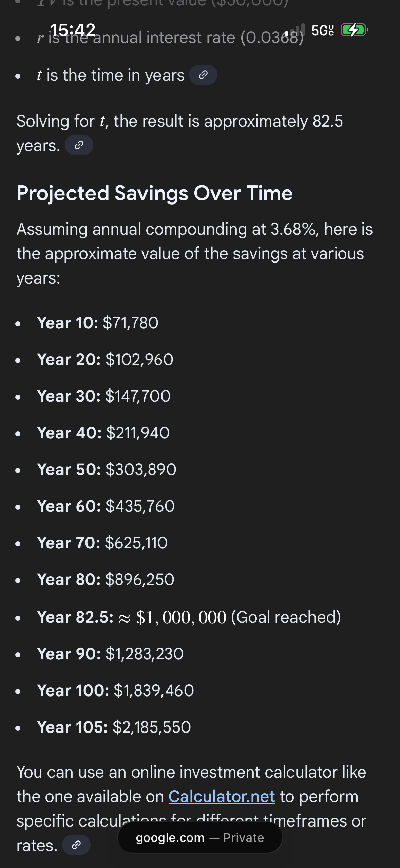Tap the charging battery icon in status bar
The image size is (400, 868).
click(x=354, y=30)
